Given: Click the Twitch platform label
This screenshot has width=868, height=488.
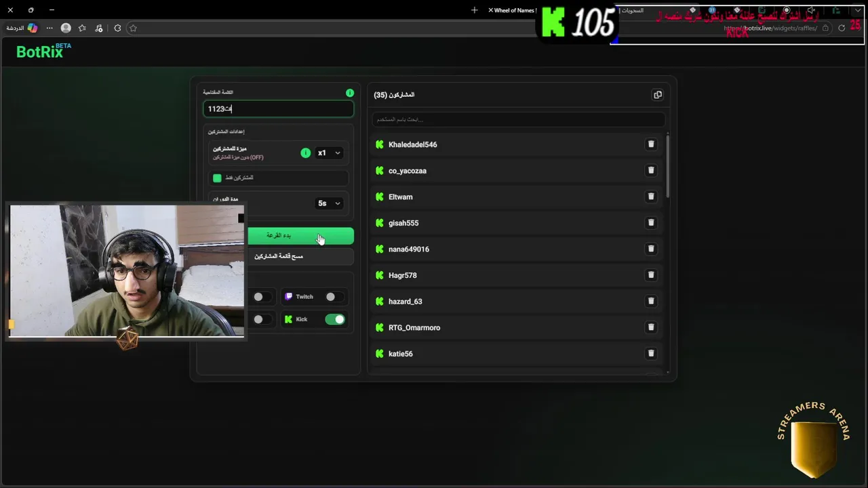Looking at the screenshot, I should [304, 297].
